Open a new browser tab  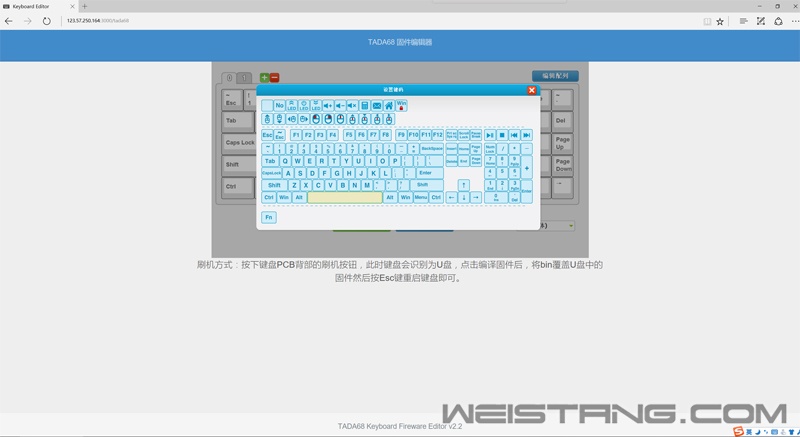(x=85, y=6)
